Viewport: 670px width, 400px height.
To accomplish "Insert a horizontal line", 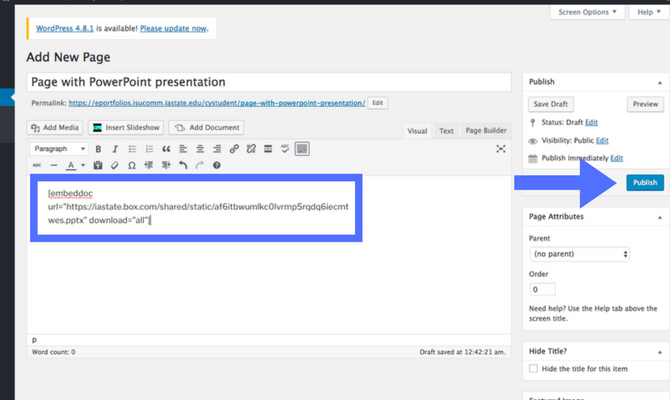I will (54, 165).
